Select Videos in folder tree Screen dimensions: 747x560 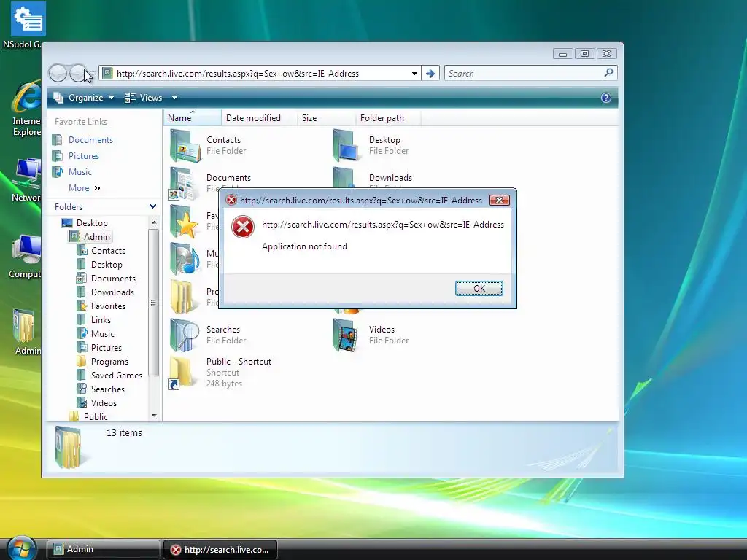click(104, 402)
